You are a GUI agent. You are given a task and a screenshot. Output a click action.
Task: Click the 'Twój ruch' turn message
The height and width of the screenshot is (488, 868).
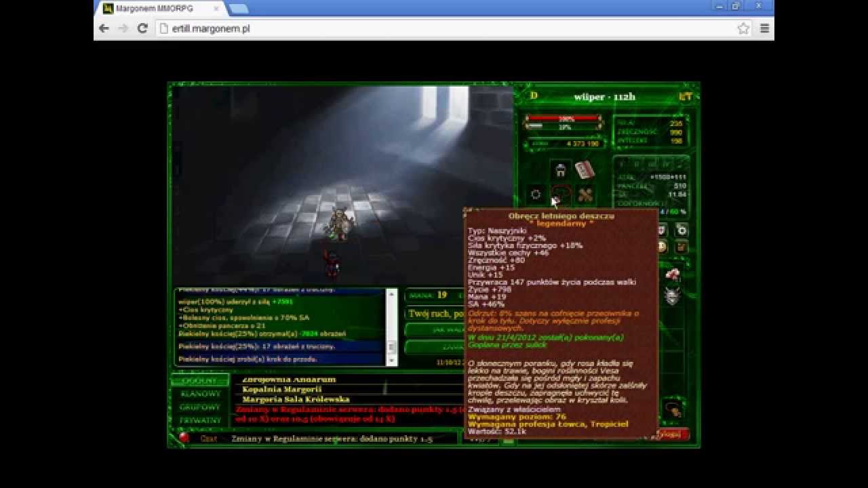(436, 314)
